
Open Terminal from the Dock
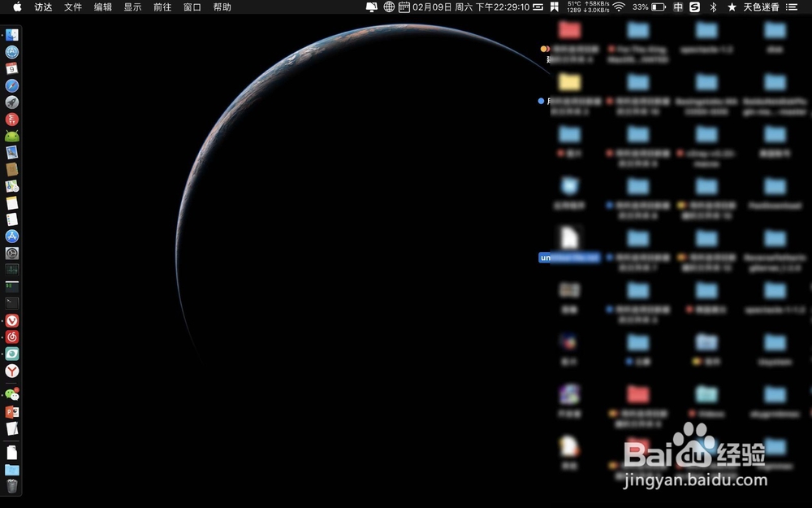pyautogui.click(x=12, y=303)
